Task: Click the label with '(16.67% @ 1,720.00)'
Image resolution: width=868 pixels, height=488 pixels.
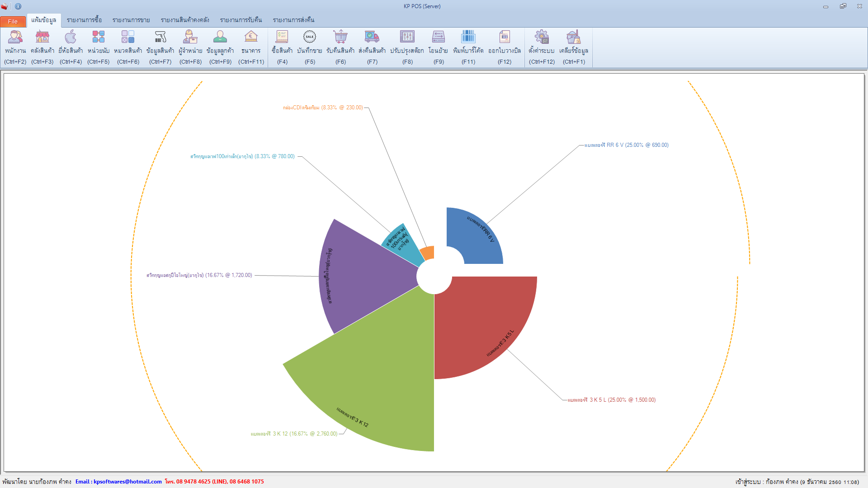Action: coord(199,275)
